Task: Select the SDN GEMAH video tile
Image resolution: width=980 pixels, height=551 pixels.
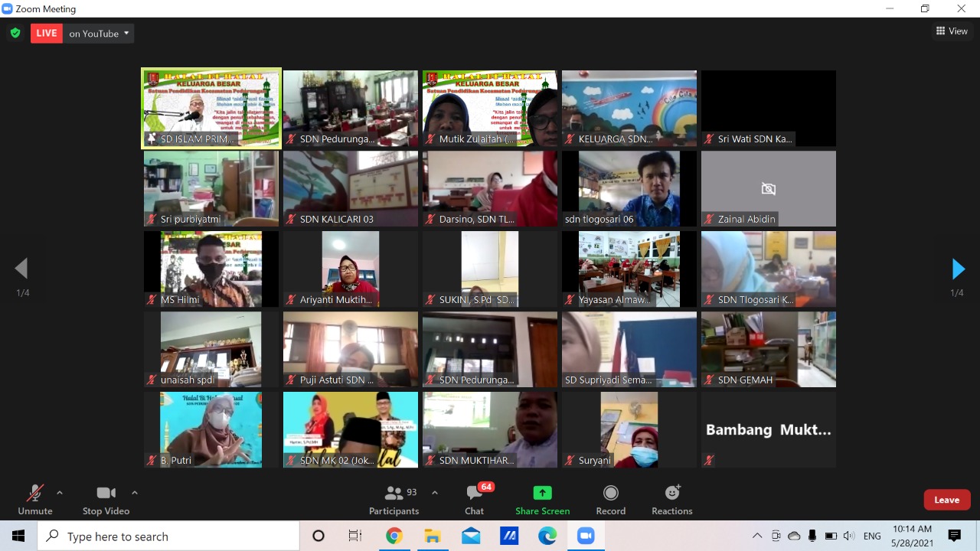Action: 769,349
